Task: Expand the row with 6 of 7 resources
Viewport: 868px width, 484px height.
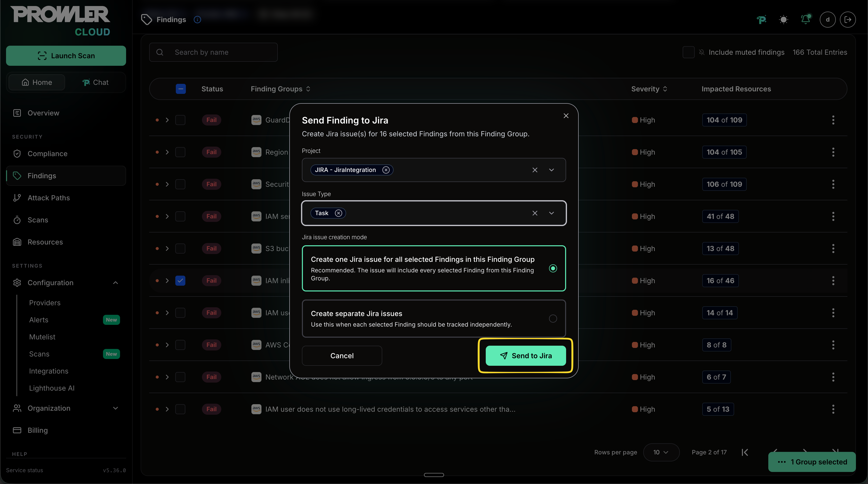Action: [x=167, y=377]
